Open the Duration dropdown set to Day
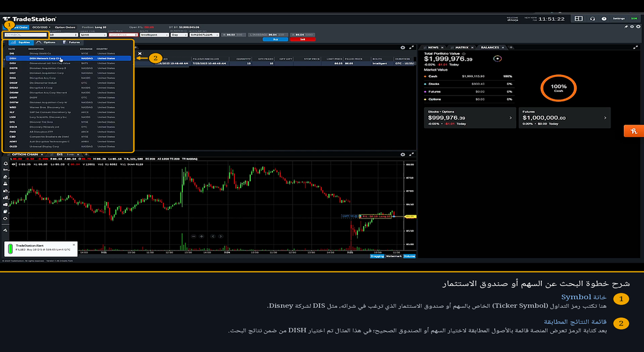This screenshot has width=644, height=352. click(x=179, y=35)
